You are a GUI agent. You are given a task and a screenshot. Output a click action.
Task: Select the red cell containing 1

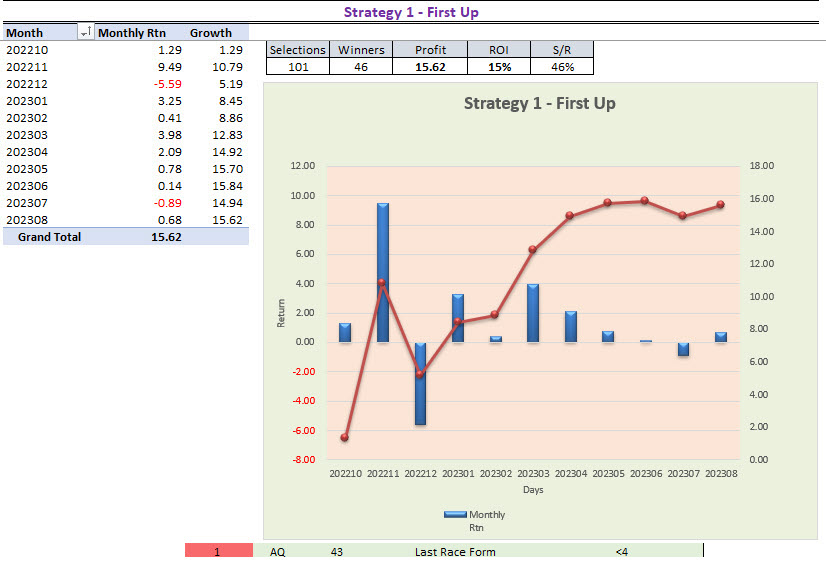coord(218,551)
